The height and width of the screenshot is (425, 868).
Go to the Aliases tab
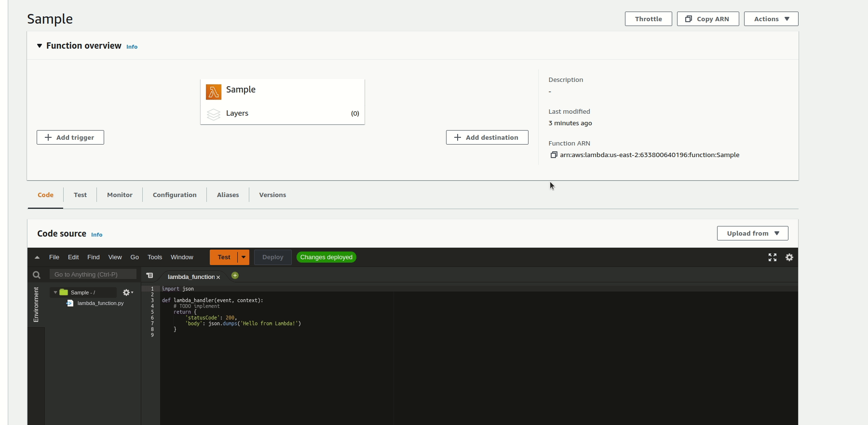(228, 195)
